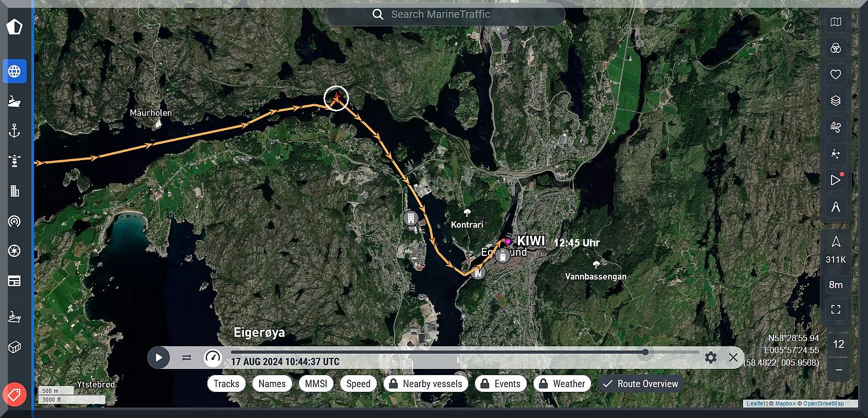
Task: Open the playback speed gauge control
Action: [213, 358]
